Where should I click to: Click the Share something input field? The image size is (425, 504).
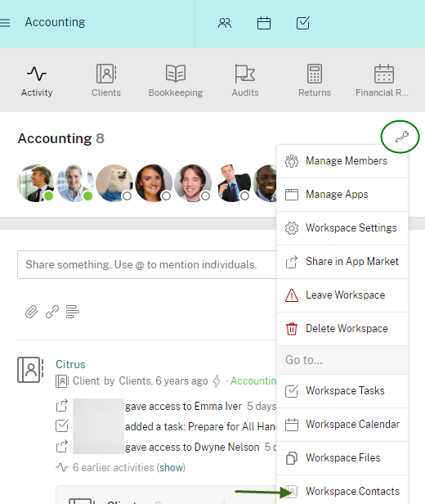pos(147,264)
